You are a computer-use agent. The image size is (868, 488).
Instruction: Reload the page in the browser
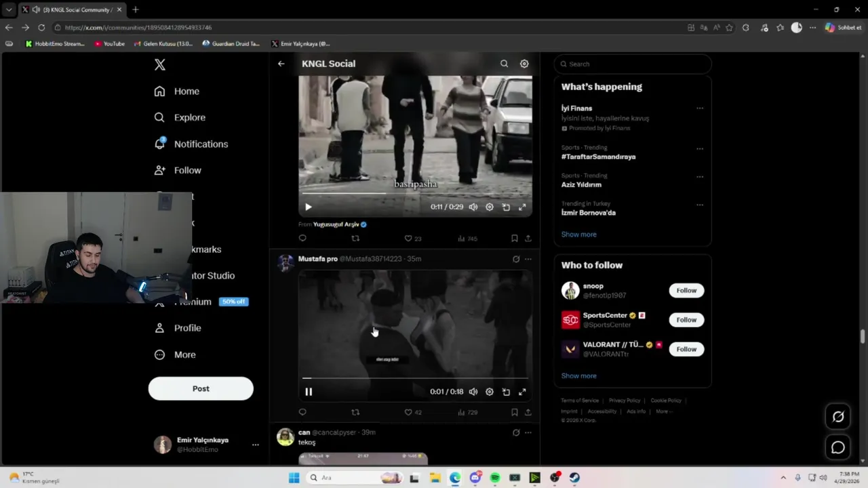tap(41, 27)
